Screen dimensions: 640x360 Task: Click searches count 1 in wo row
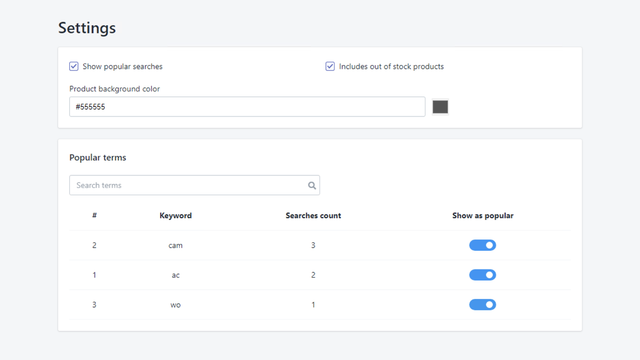coord(313,304)
